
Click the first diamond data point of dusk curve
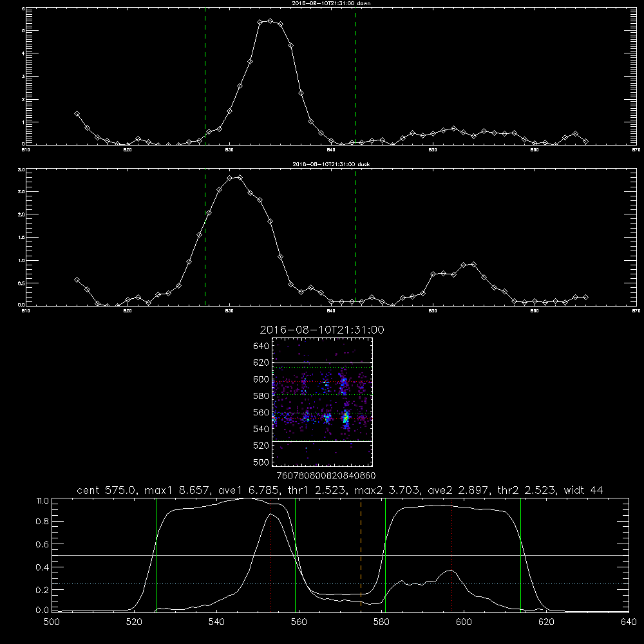(77, 279)
